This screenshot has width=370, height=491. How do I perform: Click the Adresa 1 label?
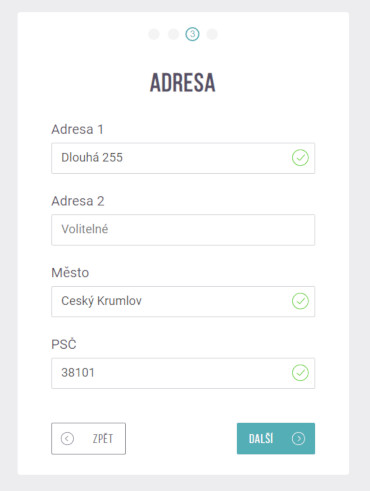coord(77,129)
